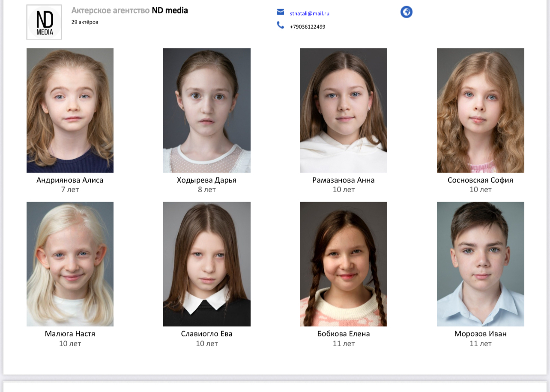Open the photo of Андриянова Алиса
Image resolution: width=550 pixels, height=392 pixels.
pos(70,110)
